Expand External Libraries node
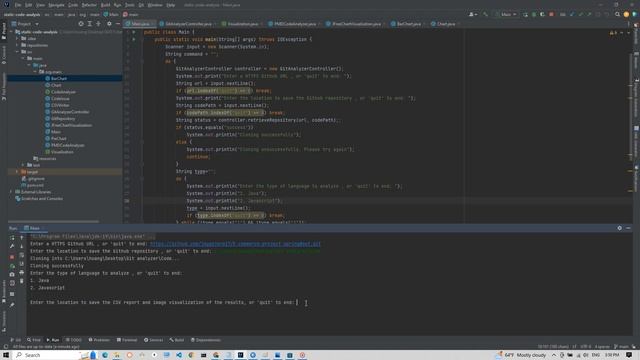Viewport: 640px width, 360px height. [x=12, y=192]
